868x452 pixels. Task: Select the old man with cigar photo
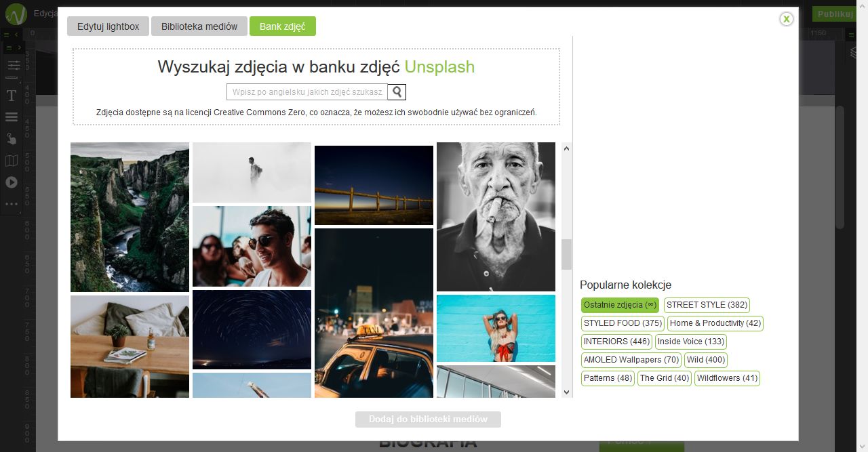[496, 217]
